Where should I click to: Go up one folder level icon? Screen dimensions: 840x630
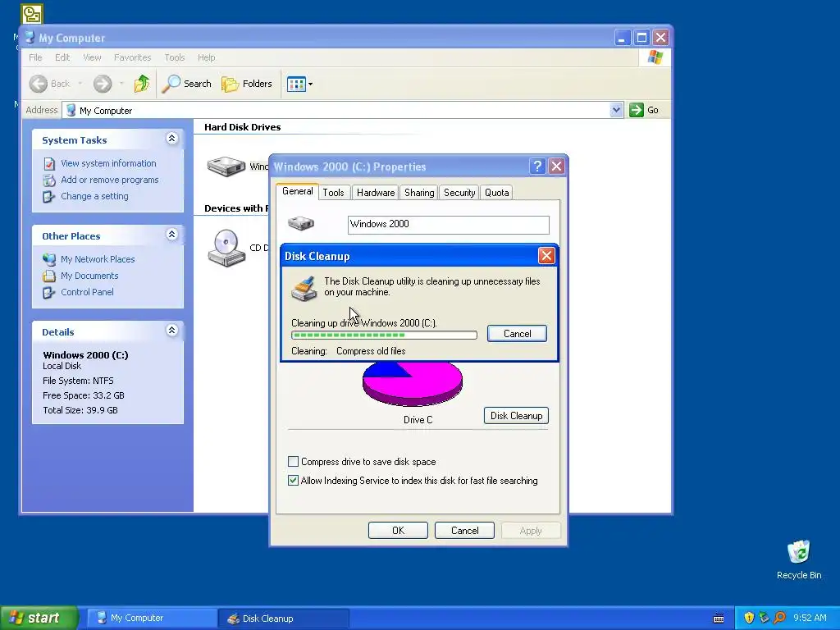tap(142, 84)
